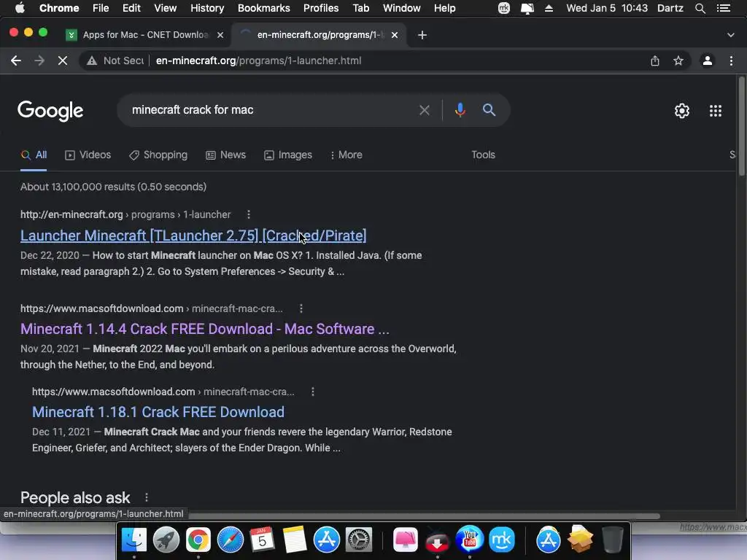Stop loading the page
Viewport: 747px width, 560px height.
pyautogui.click(x=63, y=61)
